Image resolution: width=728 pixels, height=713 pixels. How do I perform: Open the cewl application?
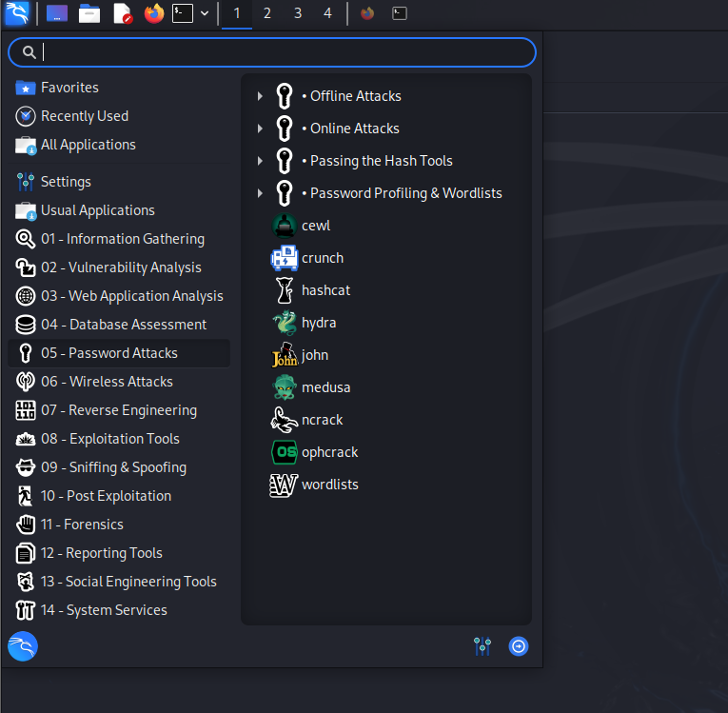pos(315,226)
